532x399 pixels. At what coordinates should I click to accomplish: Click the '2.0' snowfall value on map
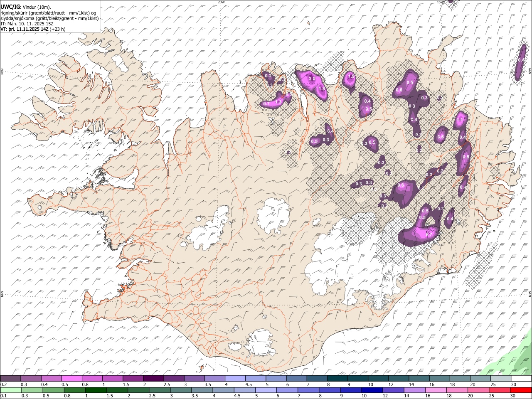pyautogui.click(x=313, y=79)
